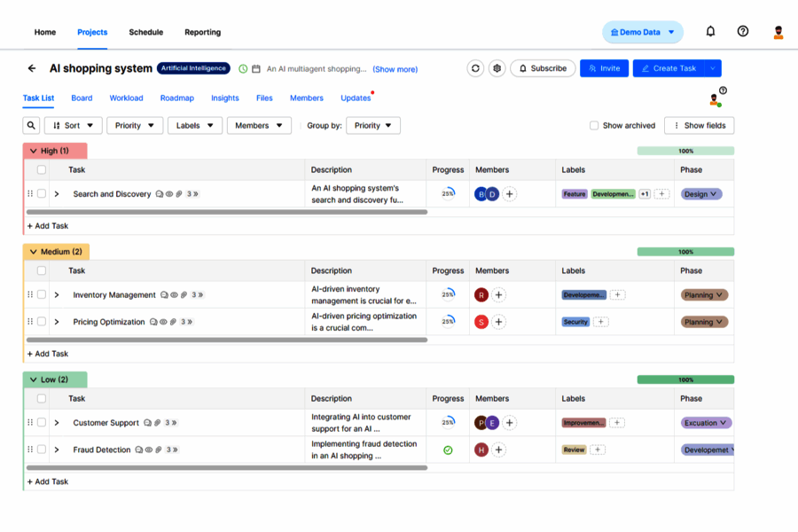Click the 25% progress circle on Pricing Optimization
The height and width of the screenshot is (532, 798).
pos(448,322)
